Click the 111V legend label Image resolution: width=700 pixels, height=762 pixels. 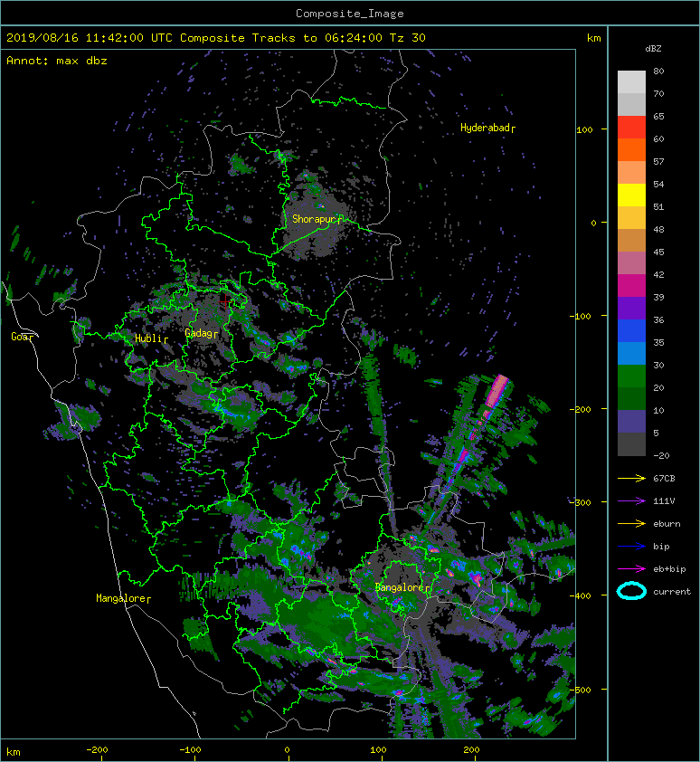[x=664, y=501]
